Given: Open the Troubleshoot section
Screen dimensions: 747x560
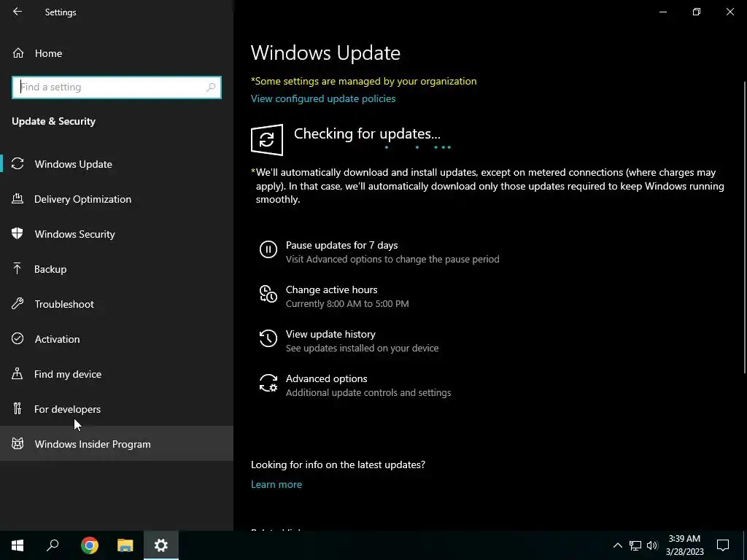Looking at the screenshot, I should coord(117,304).
